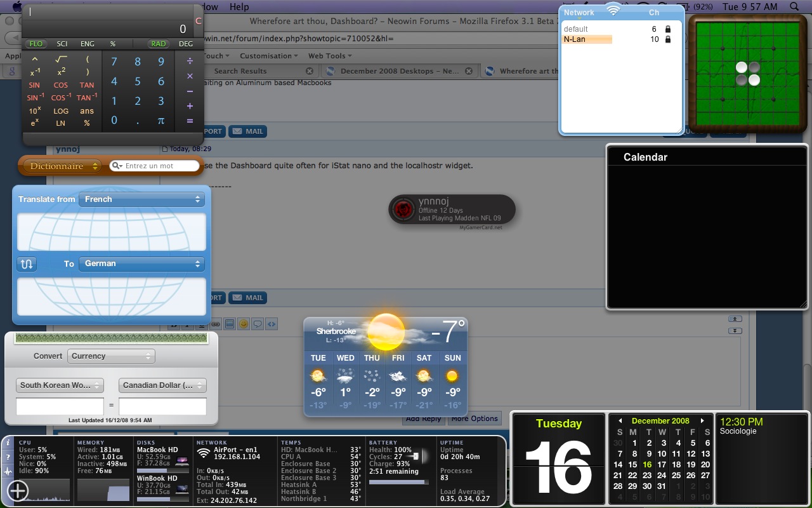Click the Canadian Dollar amount field
Viewport: 812px width, 508px height.
tap(162, 406)
